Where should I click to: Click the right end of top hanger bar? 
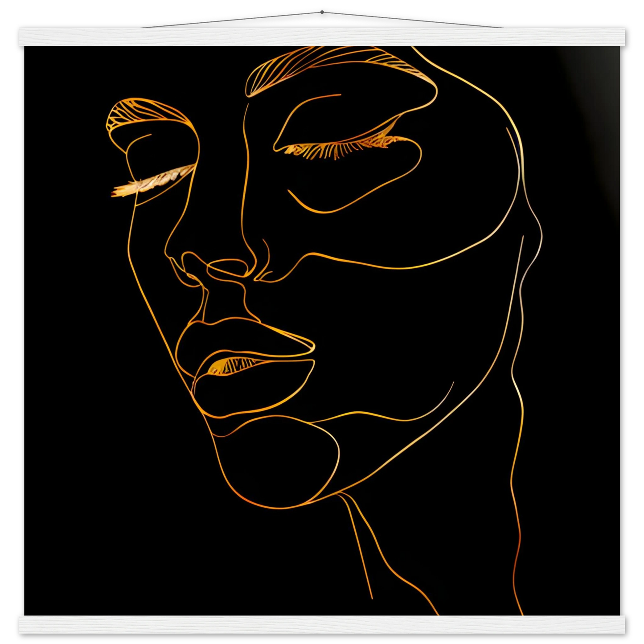click(628, 37)
